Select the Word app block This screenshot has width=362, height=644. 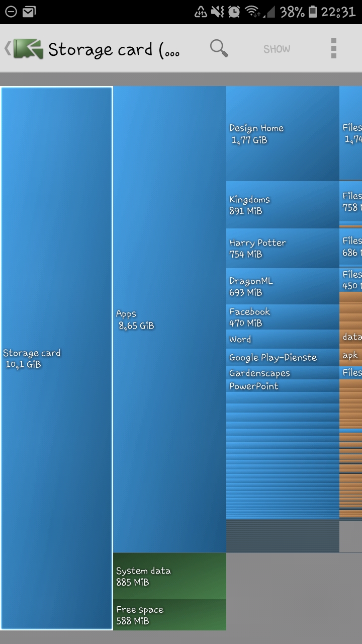coord(283,339)
